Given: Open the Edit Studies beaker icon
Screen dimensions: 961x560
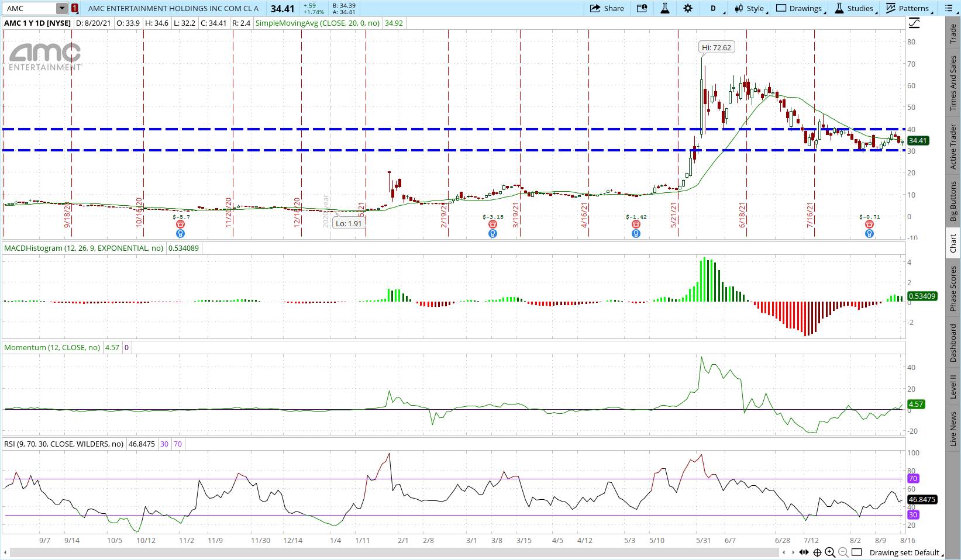Looking at the screenshot, I should (665, 8).
